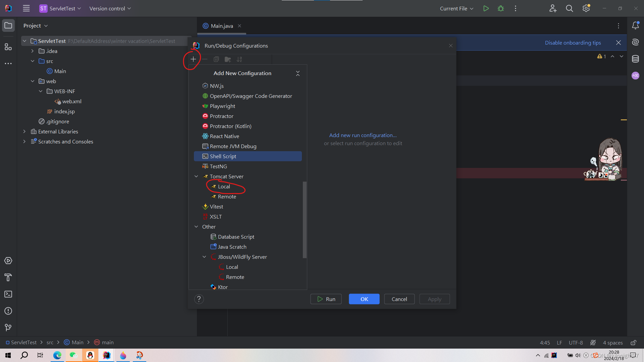This screenshot has width=644, height=362.
Task: Open IDE settings gear icon
Action: [x=586, y=8]
